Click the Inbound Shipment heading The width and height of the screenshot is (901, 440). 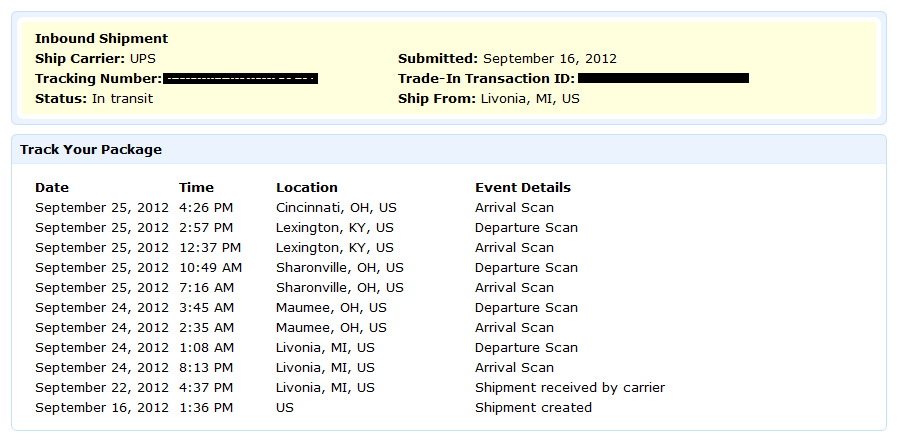tap(101, 38)
